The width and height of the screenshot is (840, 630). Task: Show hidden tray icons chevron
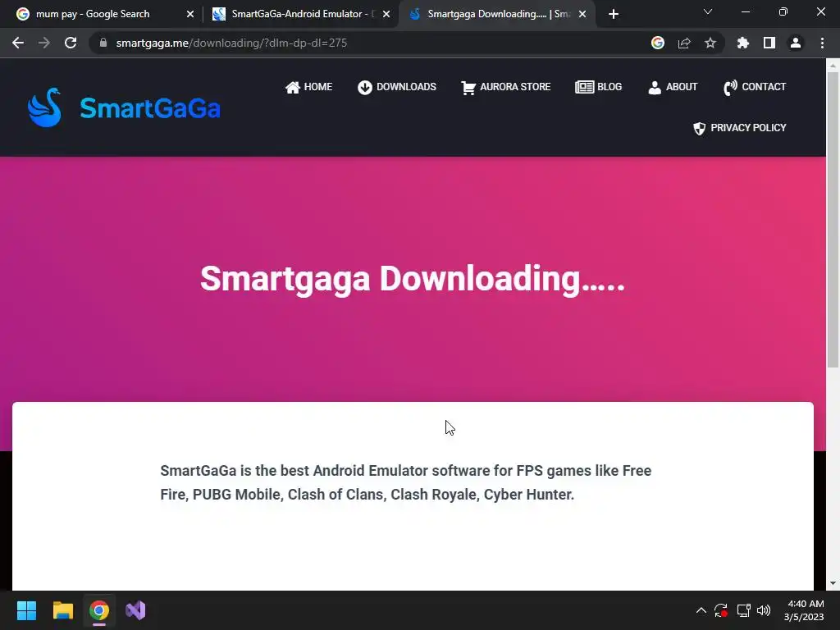[x=701, y=610]
